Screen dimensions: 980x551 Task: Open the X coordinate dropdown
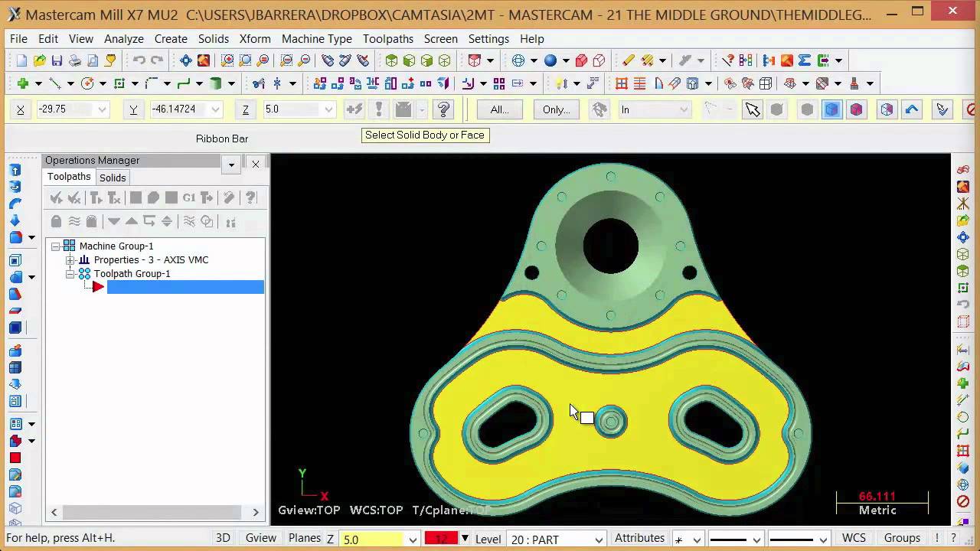pos(102,109)
